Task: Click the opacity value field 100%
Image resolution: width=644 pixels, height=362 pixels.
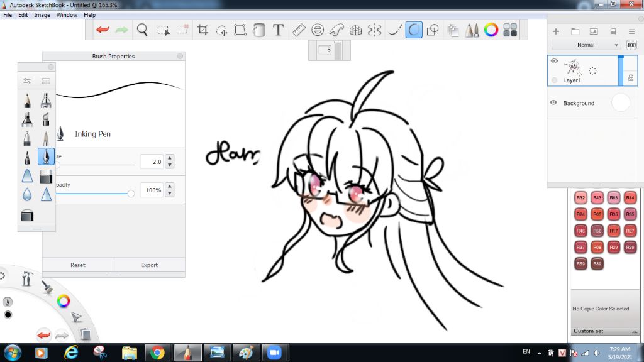Action: click(152, 190)
